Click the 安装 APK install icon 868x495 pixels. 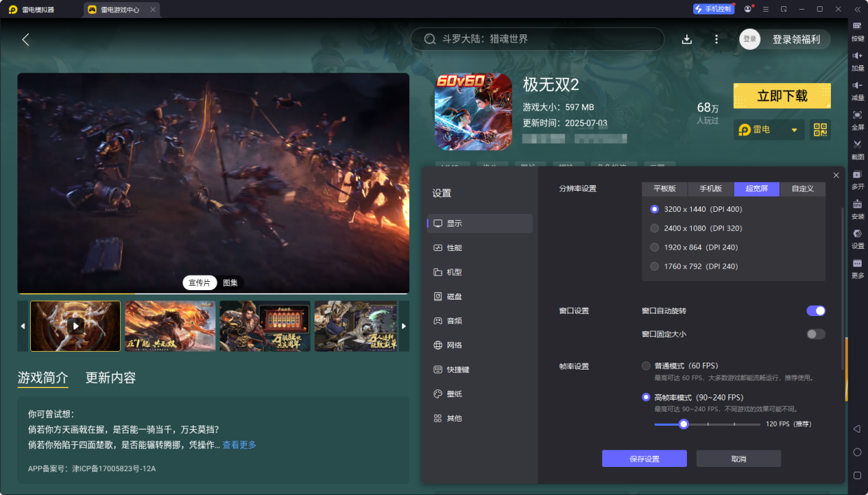(x=857, y=210)
